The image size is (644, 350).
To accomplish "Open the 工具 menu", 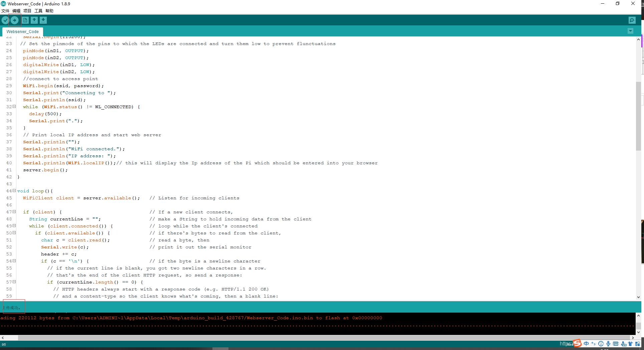I will 38,11.
